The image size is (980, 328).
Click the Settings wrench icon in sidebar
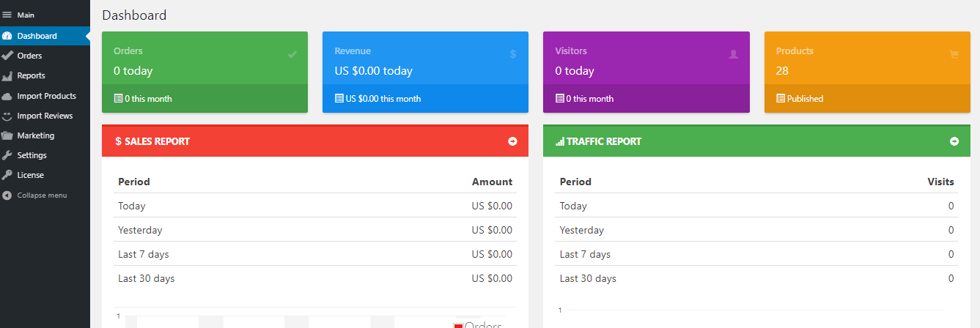(x=7, y=155)
